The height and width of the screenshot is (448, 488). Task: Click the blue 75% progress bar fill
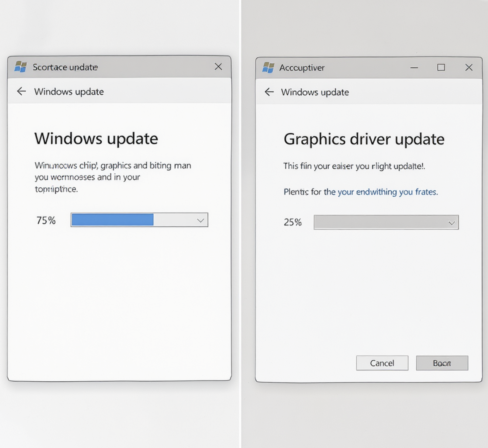112,220
